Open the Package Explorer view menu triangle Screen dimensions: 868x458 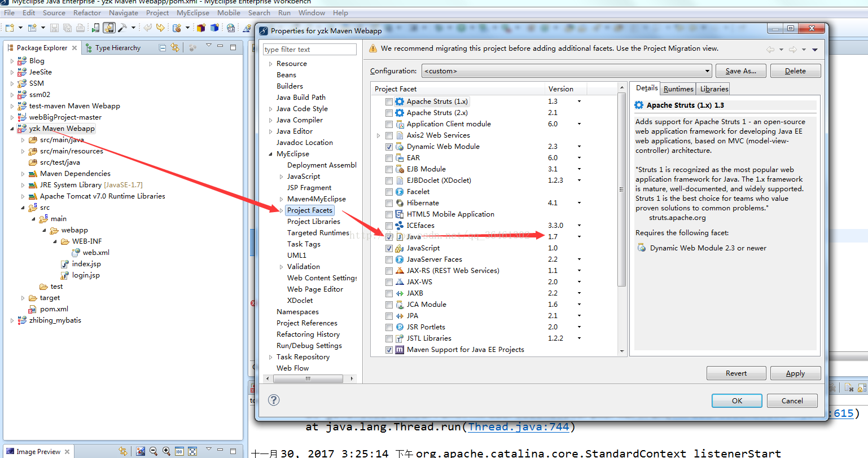pos(208,46)
